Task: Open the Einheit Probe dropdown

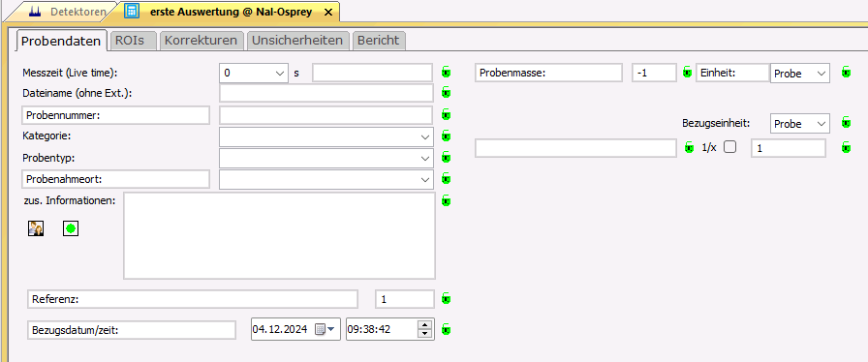Action: pyautogui.click(x=821, y=73)
